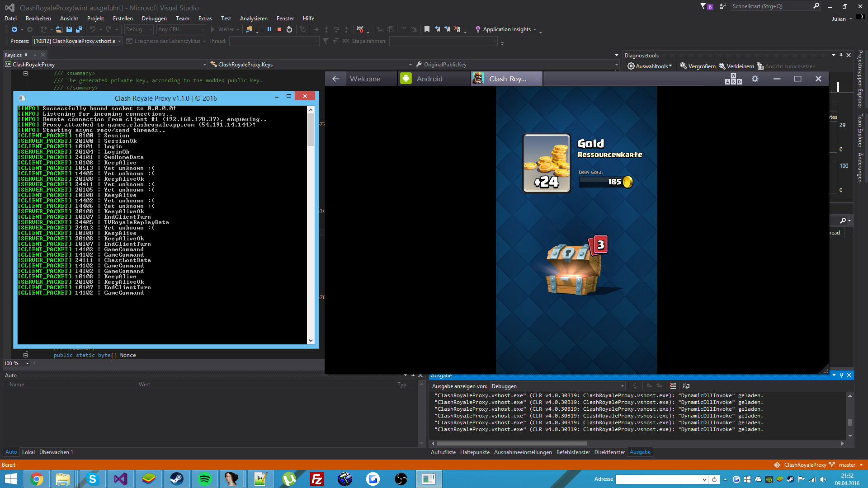Toggle word wrap in Ausgabe panel
This screenshot has width=868, height=488.
tap(686, 386)
